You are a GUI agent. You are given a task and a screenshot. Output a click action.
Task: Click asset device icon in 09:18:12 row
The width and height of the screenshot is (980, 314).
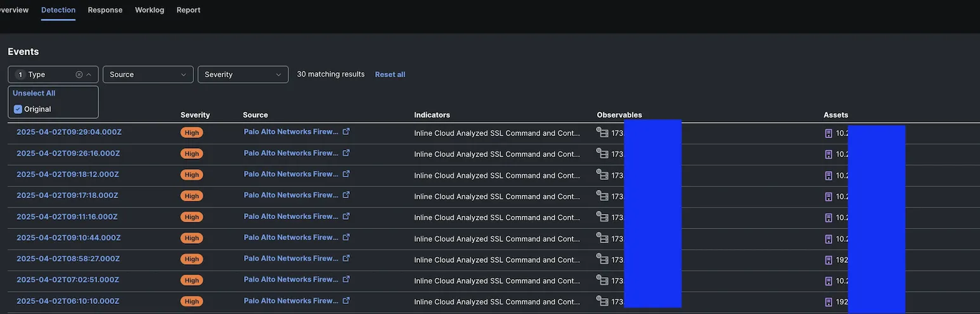(x=828, y=176)
